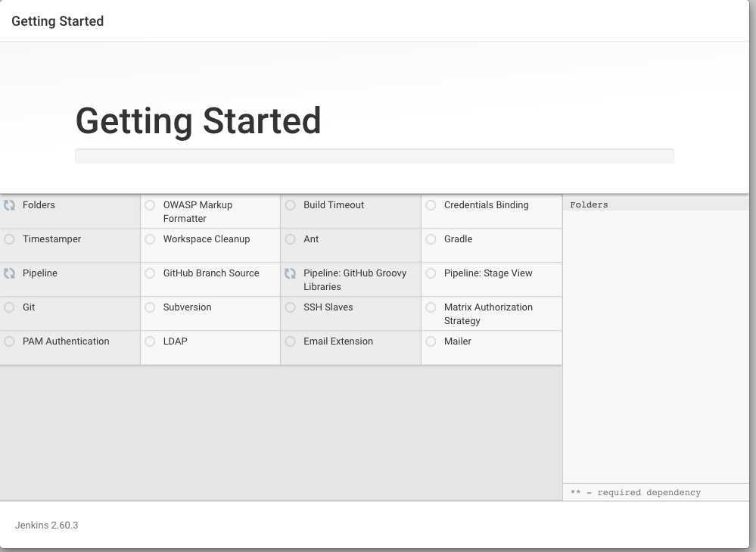Click the OWASP Markup Formatter label
Viewport: 756px width, 552px height.
(198, 212)
